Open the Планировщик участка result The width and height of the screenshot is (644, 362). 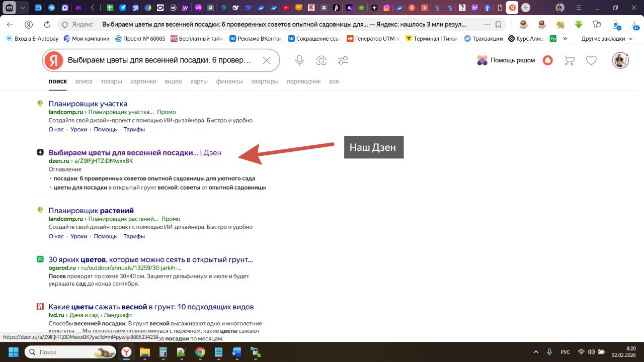tap(88, 104)
